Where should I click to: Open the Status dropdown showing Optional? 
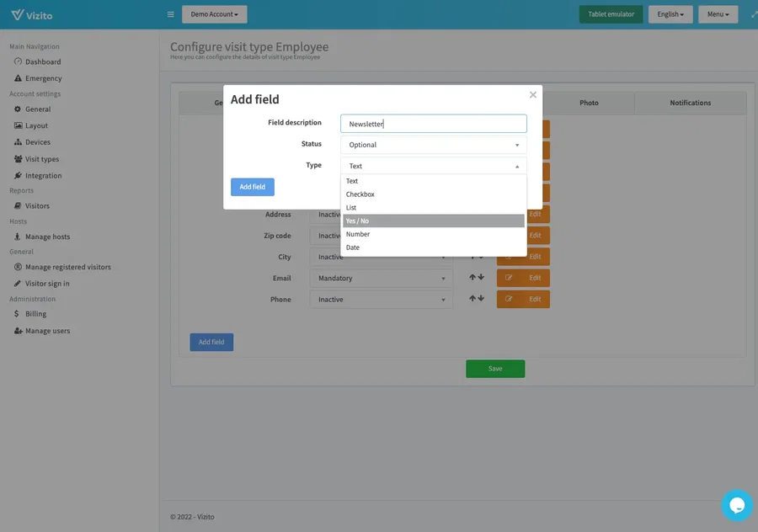pyautogui.click(x=433, y=145)
